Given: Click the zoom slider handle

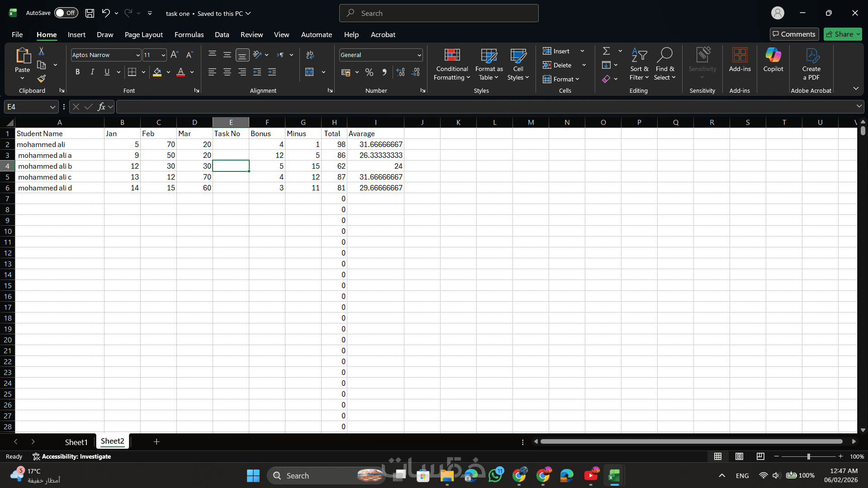Looking at the screenshot, I should point(808,457).
